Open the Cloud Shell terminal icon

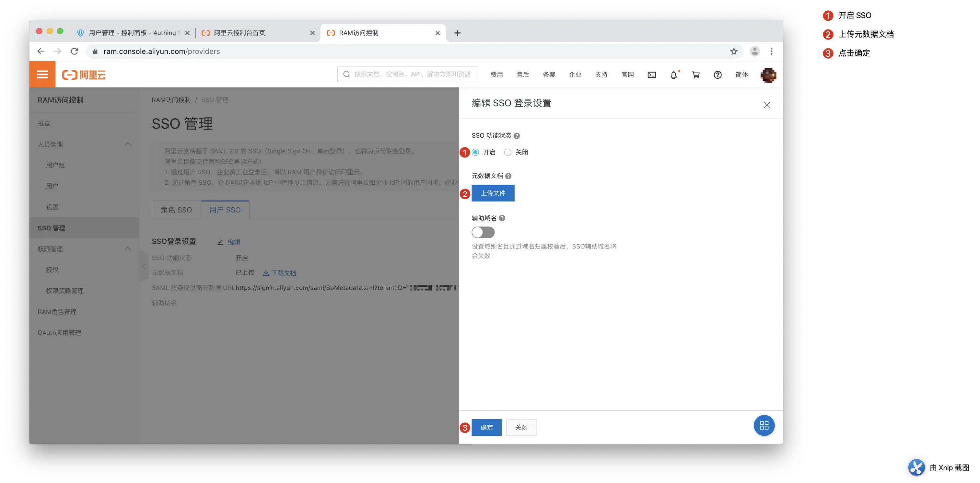pyautogui.click(x=651, y=75)
